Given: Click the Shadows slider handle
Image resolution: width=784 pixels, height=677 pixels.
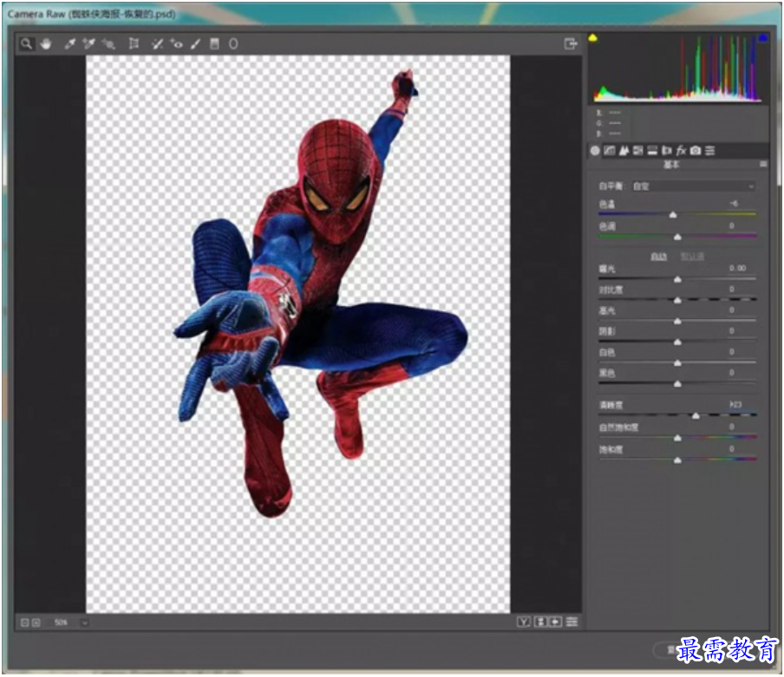Looking at the screenshot, I should (x=677, y=342).
